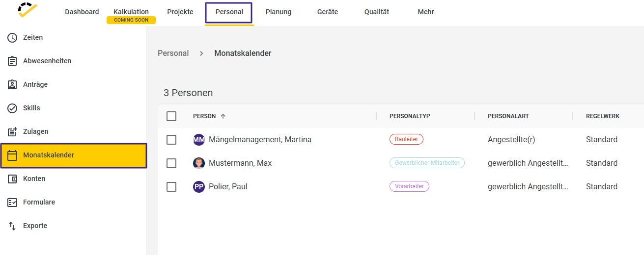Click the Zulagen list-plus icon
The width and height of the screenshot is (644, 255).
(12, 131)
